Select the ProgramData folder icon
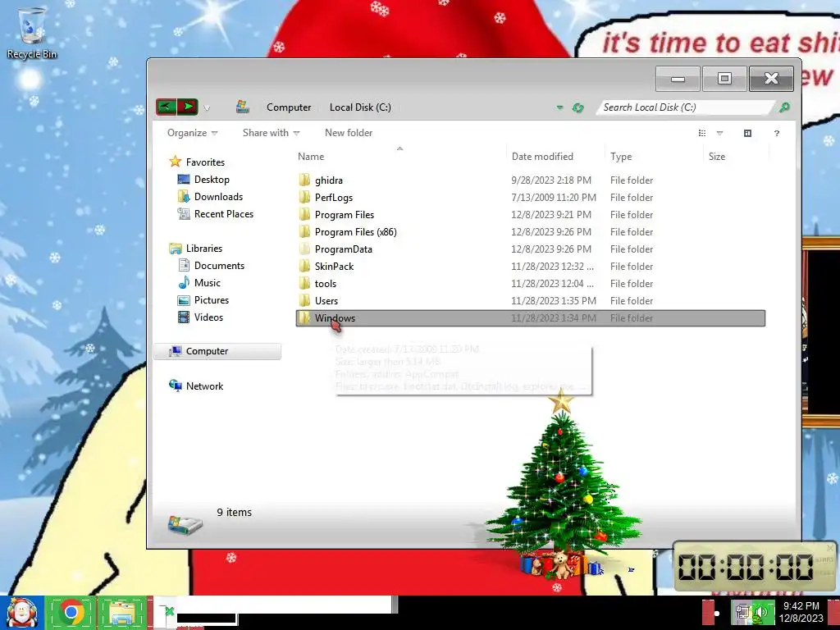 [304, 249]
